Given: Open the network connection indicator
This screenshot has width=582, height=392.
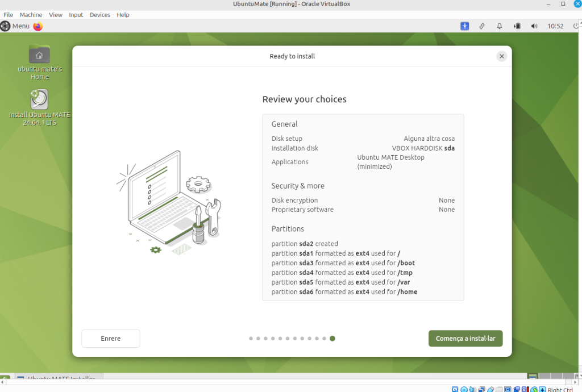Looking at the screenshot, I should tap(482, 26).
